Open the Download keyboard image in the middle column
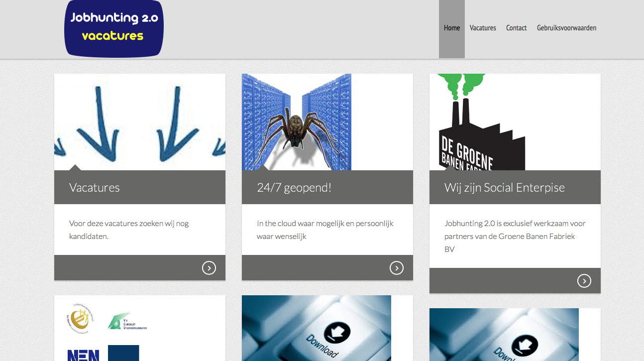This screenshot has width=644, height=361. point(317,328)
